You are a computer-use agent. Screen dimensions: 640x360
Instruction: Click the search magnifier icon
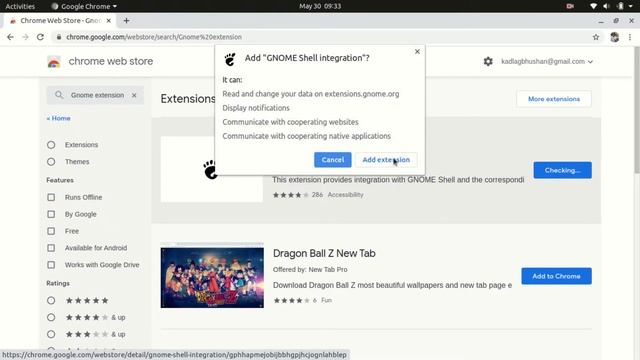[59, 95]
